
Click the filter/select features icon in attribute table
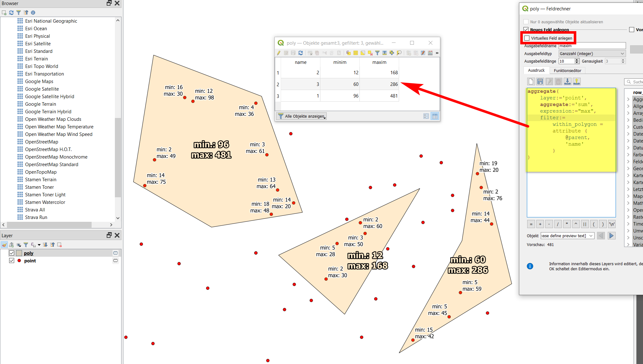378,53
